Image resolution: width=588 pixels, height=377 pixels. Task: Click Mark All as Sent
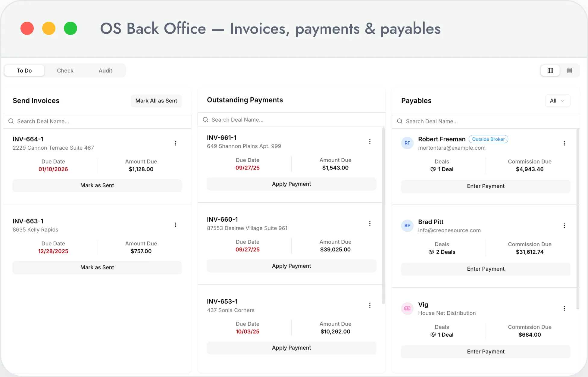[156, 101]
